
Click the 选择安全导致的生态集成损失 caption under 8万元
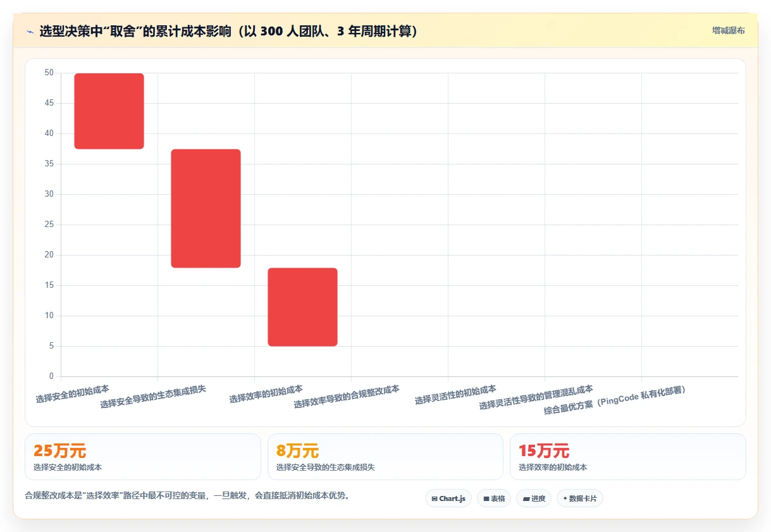pos(326,467)
